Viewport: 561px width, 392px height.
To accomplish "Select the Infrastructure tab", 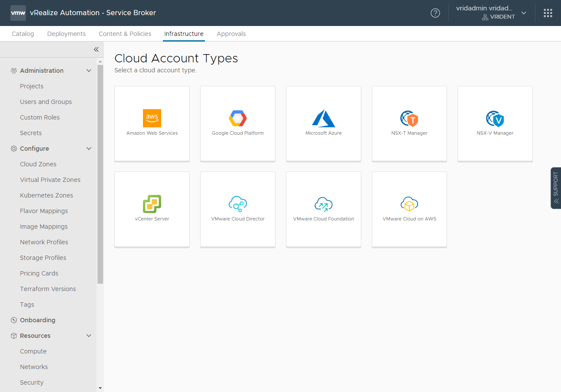I will tap(184, 34).
